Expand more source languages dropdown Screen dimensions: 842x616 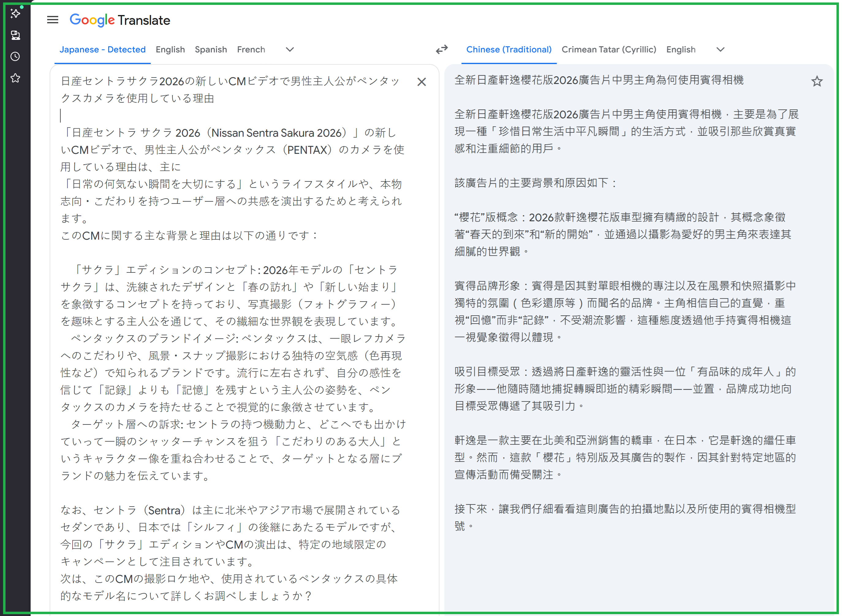pos(290,50)
